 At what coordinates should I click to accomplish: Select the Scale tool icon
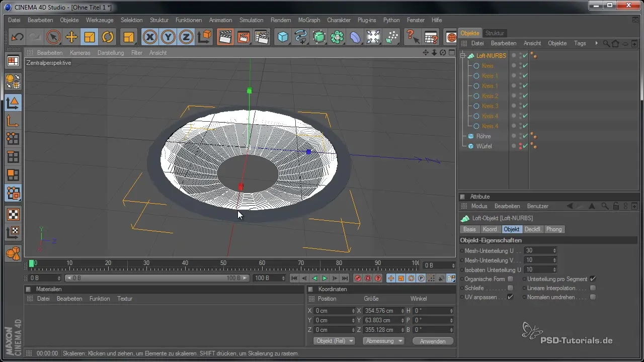[90, 37]
